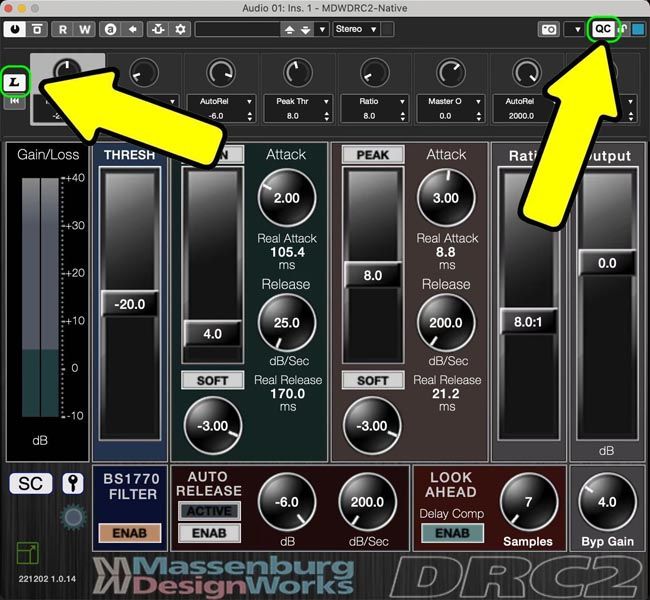This screenshot has width=650, height=600.
Task: Click the Look Ahead 7 Samples knob
Action: click(x=529, y=502)
